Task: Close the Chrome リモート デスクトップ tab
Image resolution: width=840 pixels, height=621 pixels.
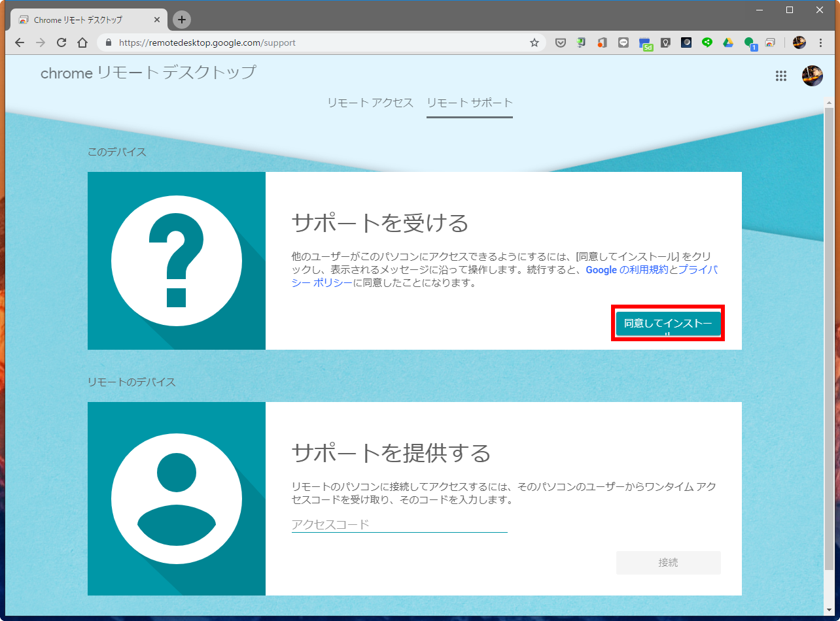Action: [157, 20]
